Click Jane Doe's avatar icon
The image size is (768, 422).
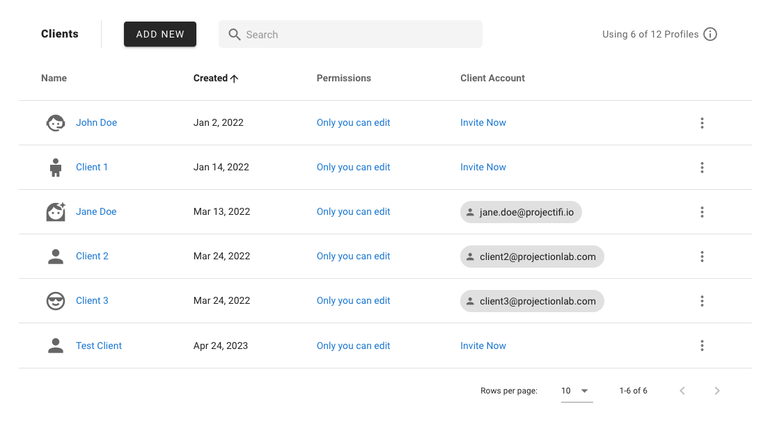coord(56,212)
